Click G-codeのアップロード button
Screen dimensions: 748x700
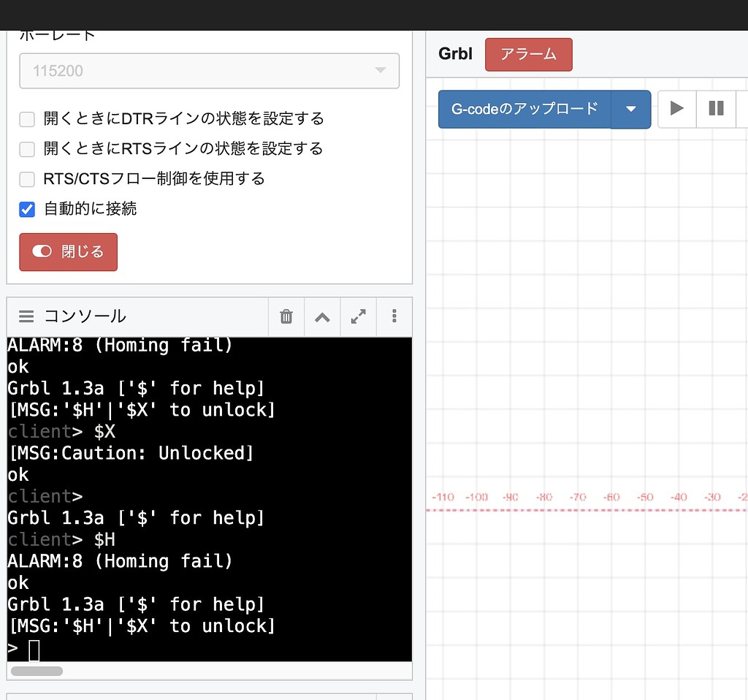coord(524,109)
